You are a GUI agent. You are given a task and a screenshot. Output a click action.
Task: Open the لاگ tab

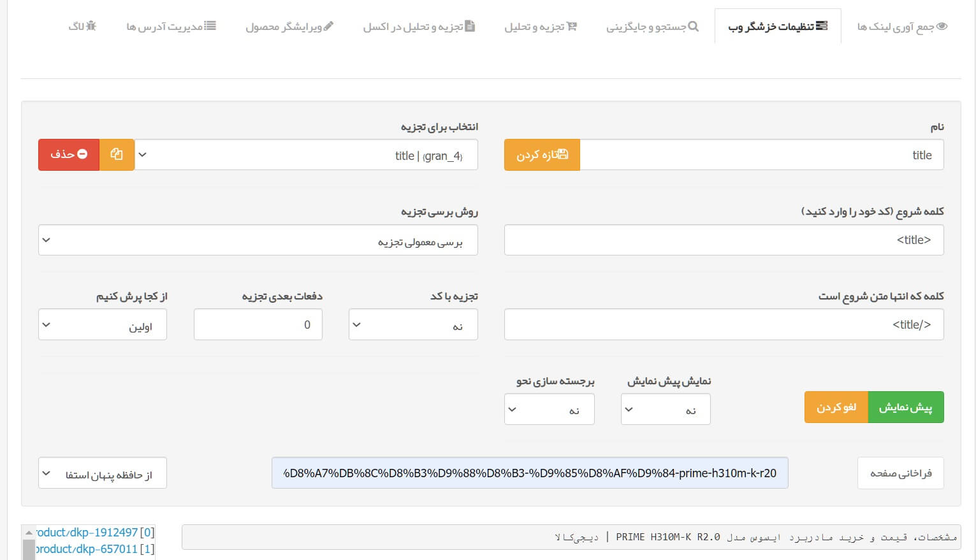pyautogui.click(x=82, y=26)
